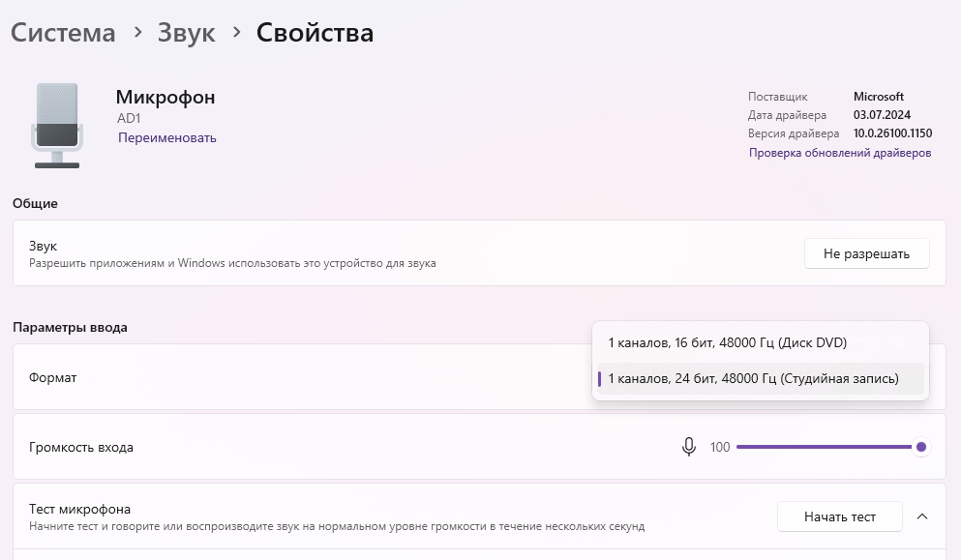Navigate to the Звук breadcrumb
The image size is (961, 560).
[186, 32]
